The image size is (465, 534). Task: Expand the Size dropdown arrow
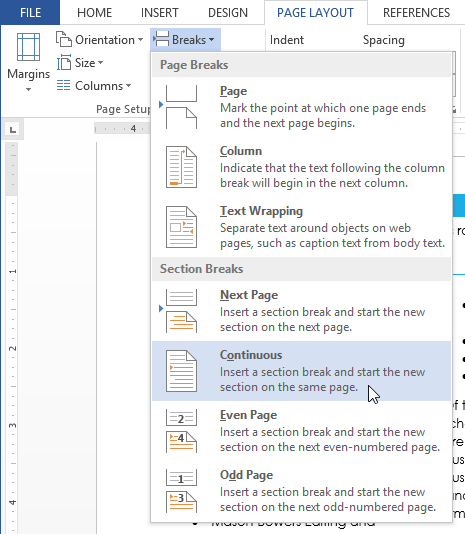point(100,63)
